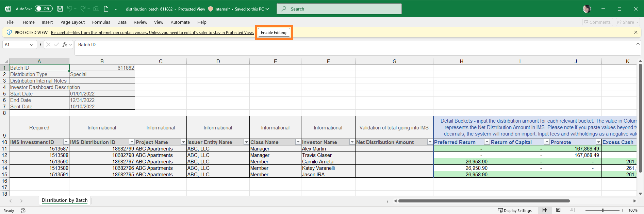Open the Project Name filter dropdown

coord(183,142)
